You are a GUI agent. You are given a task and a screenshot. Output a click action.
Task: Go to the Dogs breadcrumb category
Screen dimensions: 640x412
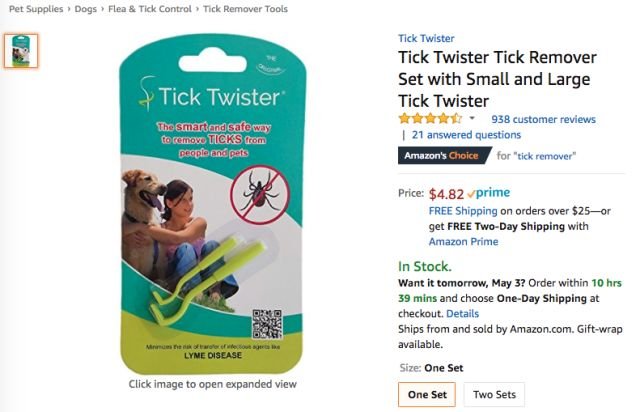pyautogui.click(x=85, y=9)
